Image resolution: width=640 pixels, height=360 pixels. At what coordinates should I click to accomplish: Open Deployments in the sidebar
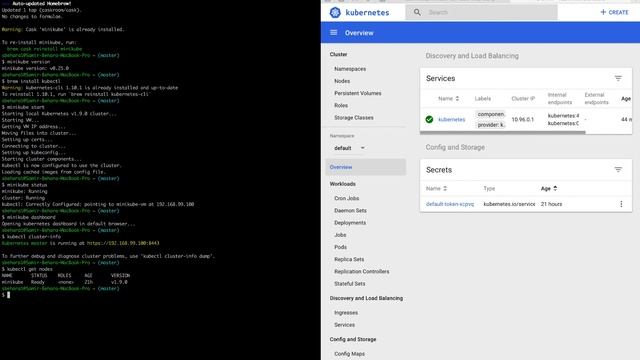click(350, 223)
